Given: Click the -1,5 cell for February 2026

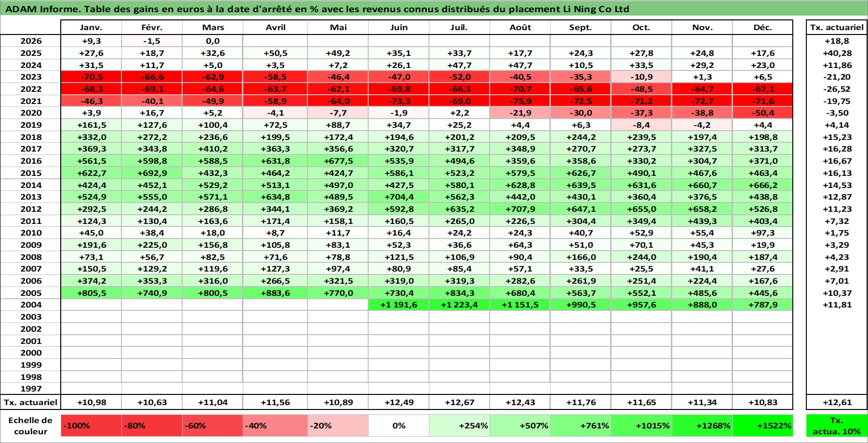Looking at the screenshot, I should [x=152, y=41].
